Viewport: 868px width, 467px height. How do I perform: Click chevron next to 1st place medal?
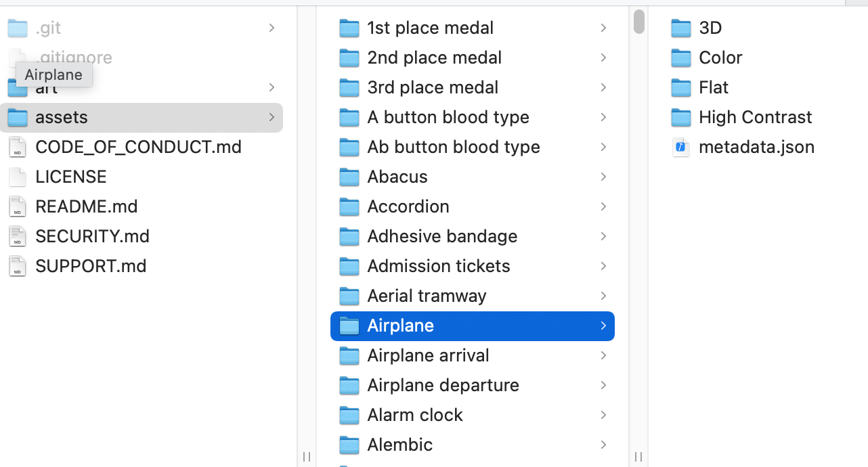coord(603,28)
